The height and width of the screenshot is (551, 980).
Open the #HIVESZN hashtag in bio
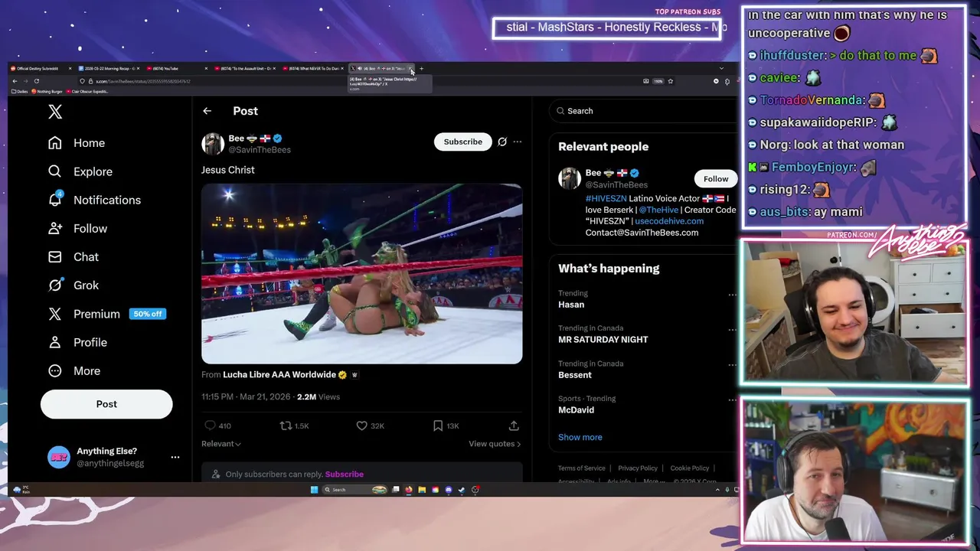click(606, 198)
